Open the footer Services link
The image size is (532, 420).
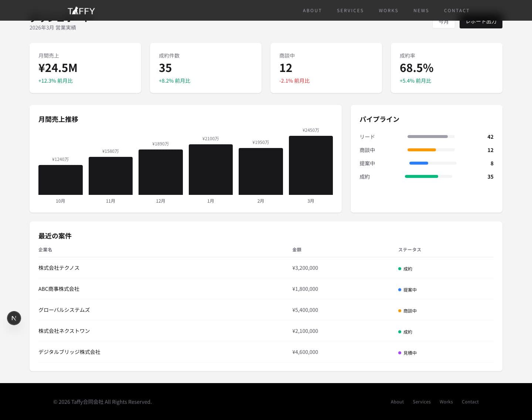(422, 402)
